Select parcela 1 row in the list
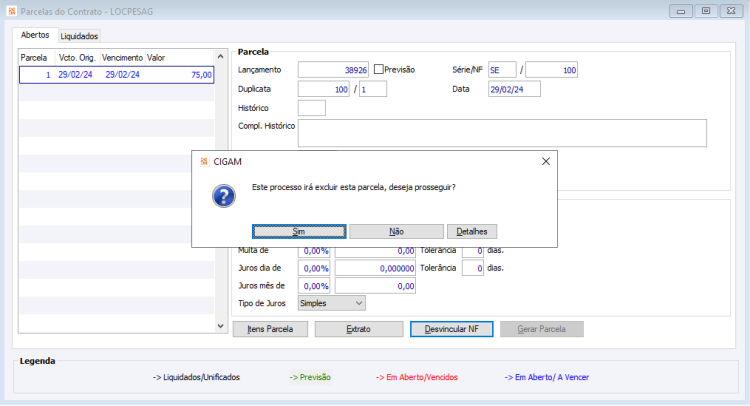Screen dimensions: 750x406 (x=116, y=75)
